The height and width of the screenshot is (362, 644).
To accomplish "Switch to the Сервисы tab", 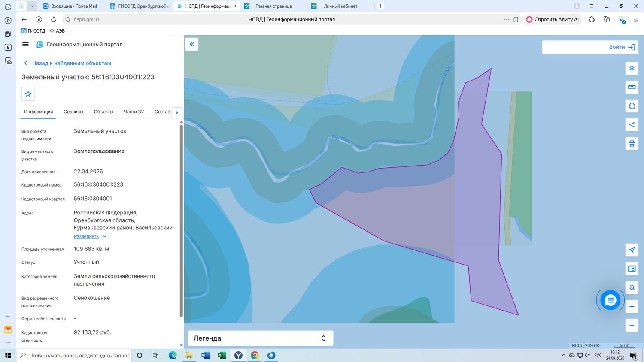I will pyautogui.click(x=73, y=112).
